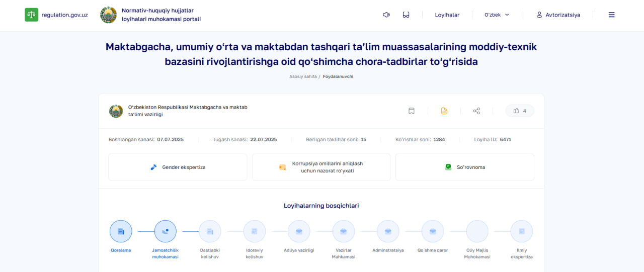Open the Avtorizatsiya login link
The image size is (644, 272).
pos(558,15)
